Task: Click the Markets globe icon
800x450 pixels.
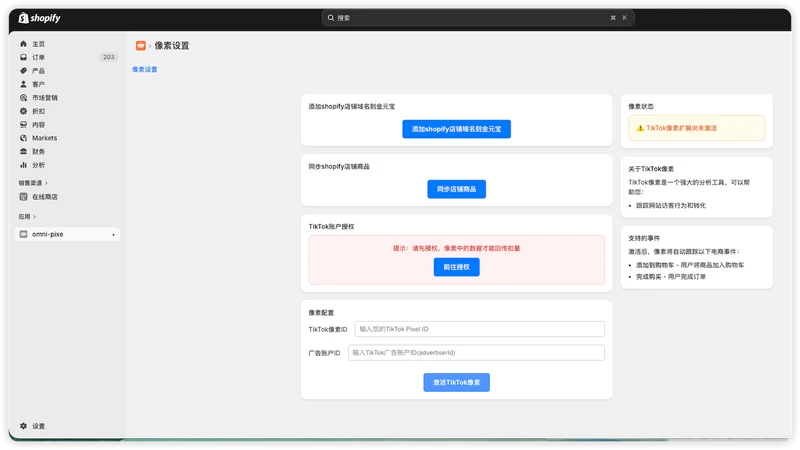Action: (x=23, y=138)
